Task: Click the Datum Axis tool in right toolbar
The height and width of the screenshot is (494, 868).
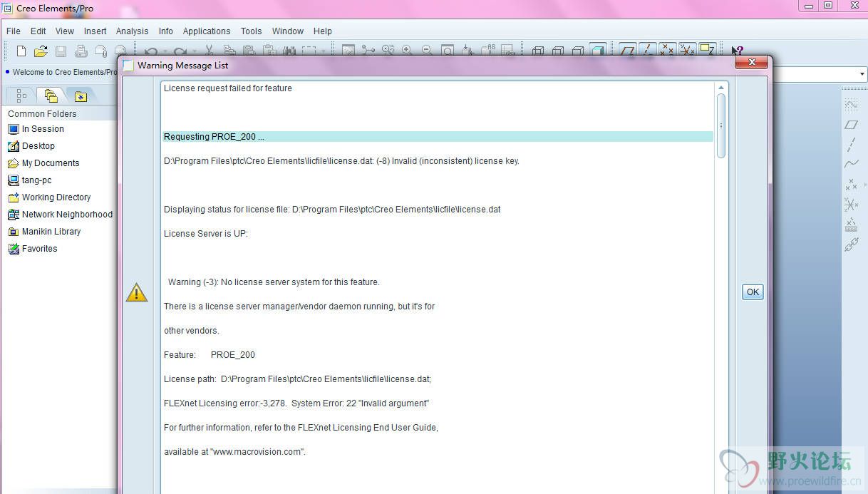Action: (852, 145)
